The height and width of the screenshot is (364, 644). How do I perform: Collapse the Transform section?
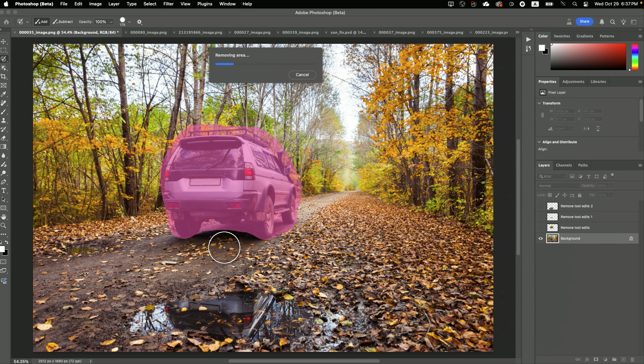(x=539, y=103)
